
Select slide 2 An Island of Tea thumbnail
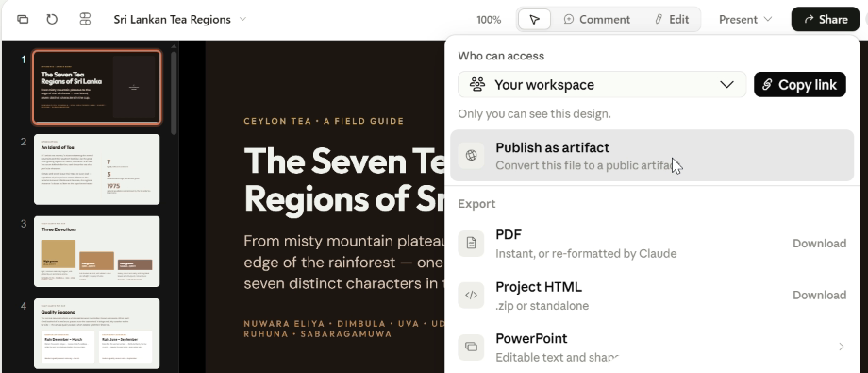[97, 169]
